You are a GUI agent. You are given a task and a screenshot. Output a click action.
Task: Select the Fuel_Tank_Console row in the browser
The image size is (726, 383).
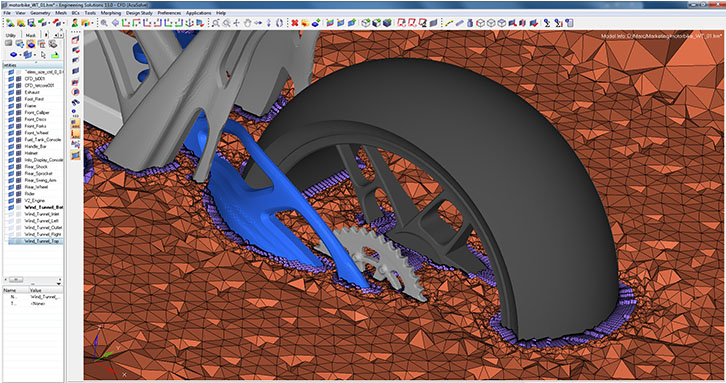click(43, 139)
